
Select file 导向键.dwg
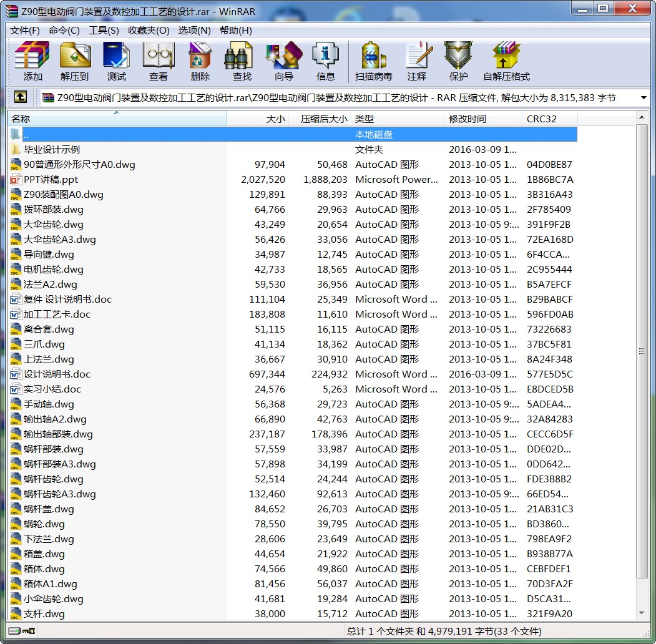coord(49,254)
